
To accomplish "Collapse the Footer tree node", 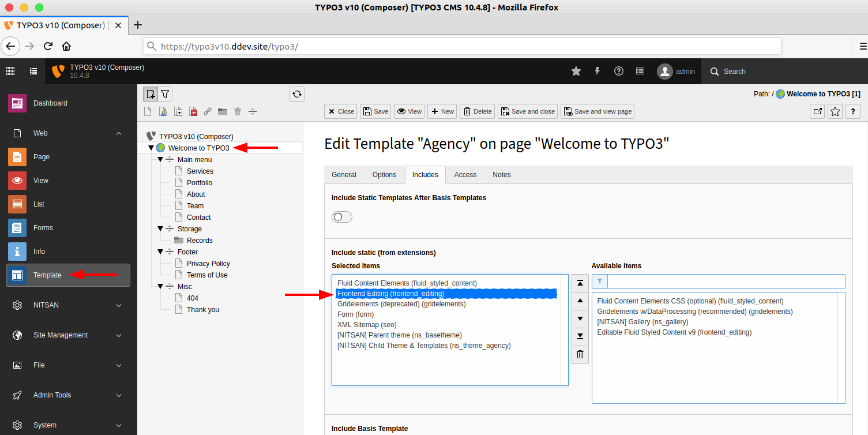I will pos(160,252).
